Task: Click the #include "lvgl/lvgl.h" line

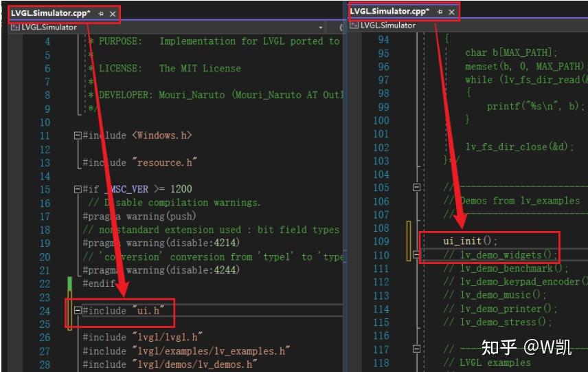Action: click(x=142, y=337)
